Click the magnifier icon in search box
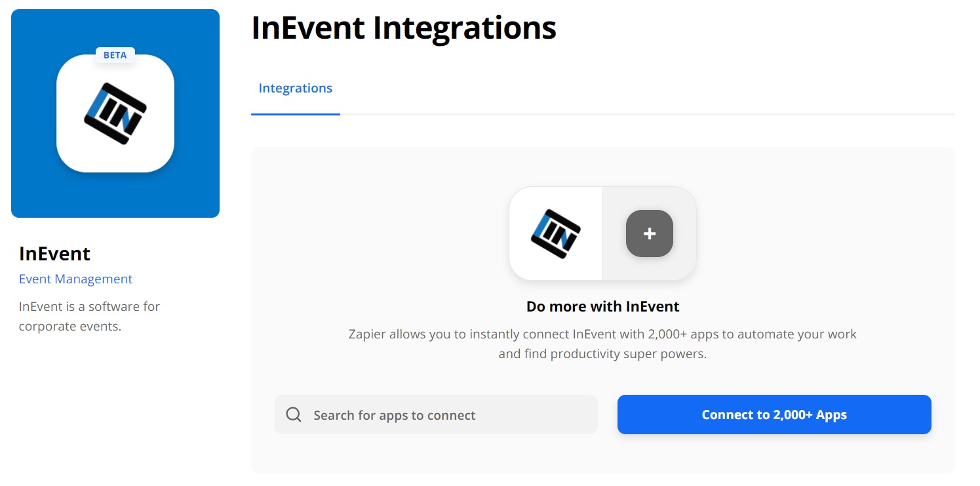The height and width of the screenshot is (486, 980). (x=294, y=415)
